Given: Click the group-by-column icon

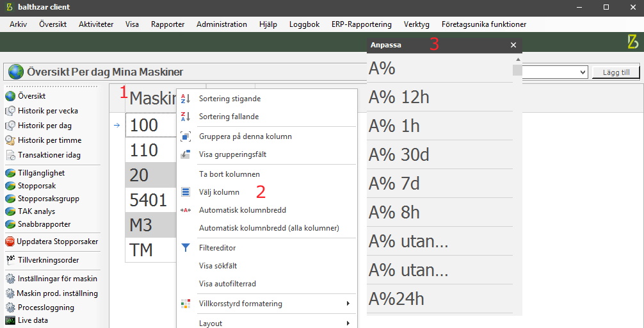Looking at the screenshot, I should (186, 136).
